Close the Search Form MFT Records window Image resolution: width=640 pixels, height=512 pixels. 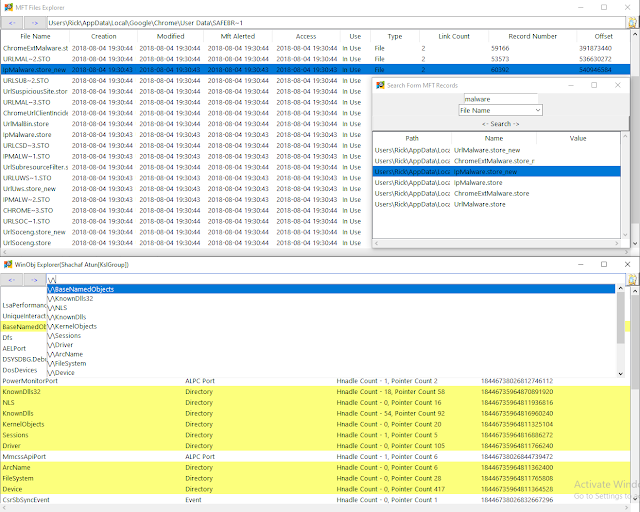pos(618,85)
